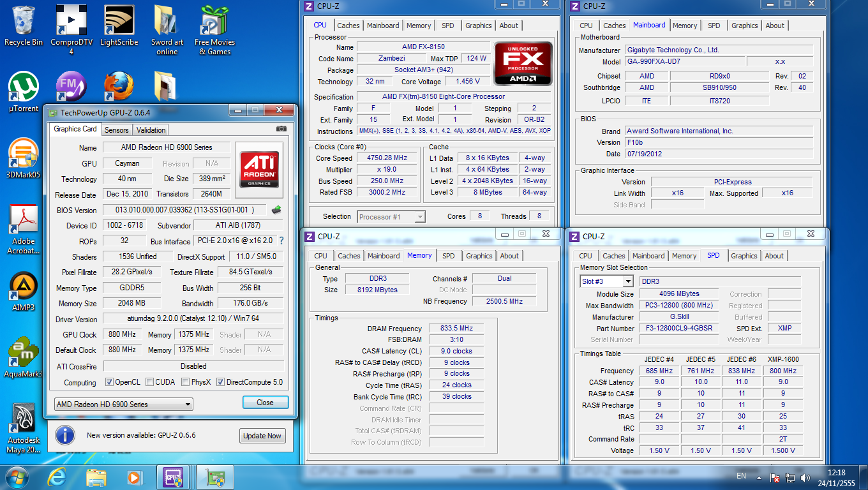The height and width of the screenshot is (490, 868).
Task: Launch the Adobe Acrobat shortcut
Action: [x=24, y=230]
